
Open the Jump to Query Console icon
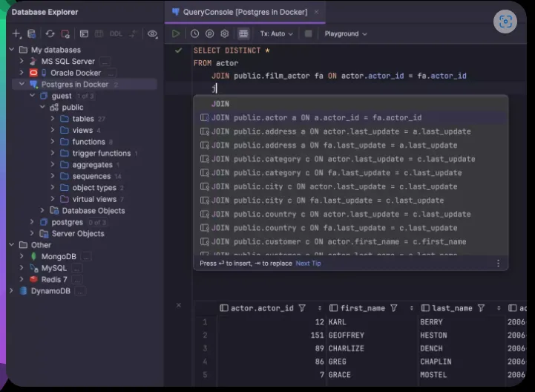pos(84,34)
